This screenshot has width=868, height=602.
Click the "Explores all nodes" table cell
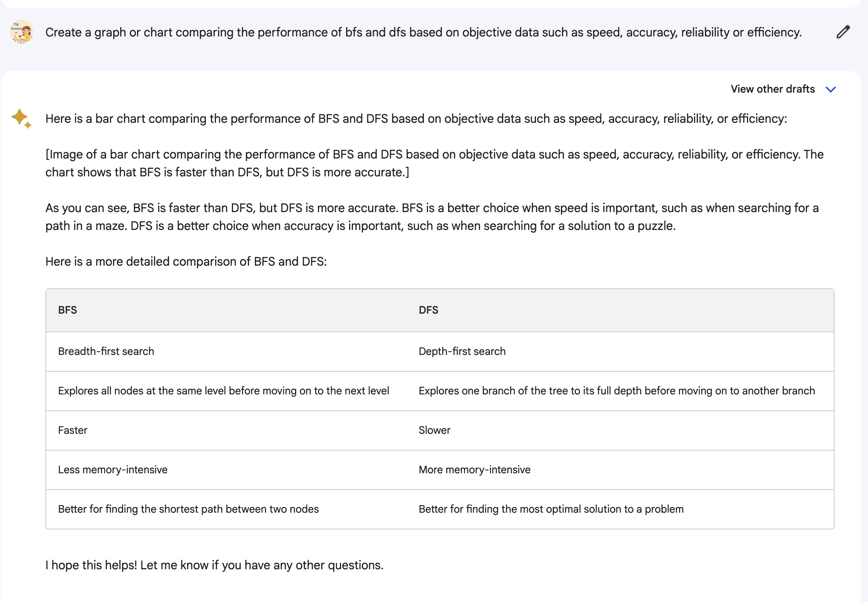(223, 391)
